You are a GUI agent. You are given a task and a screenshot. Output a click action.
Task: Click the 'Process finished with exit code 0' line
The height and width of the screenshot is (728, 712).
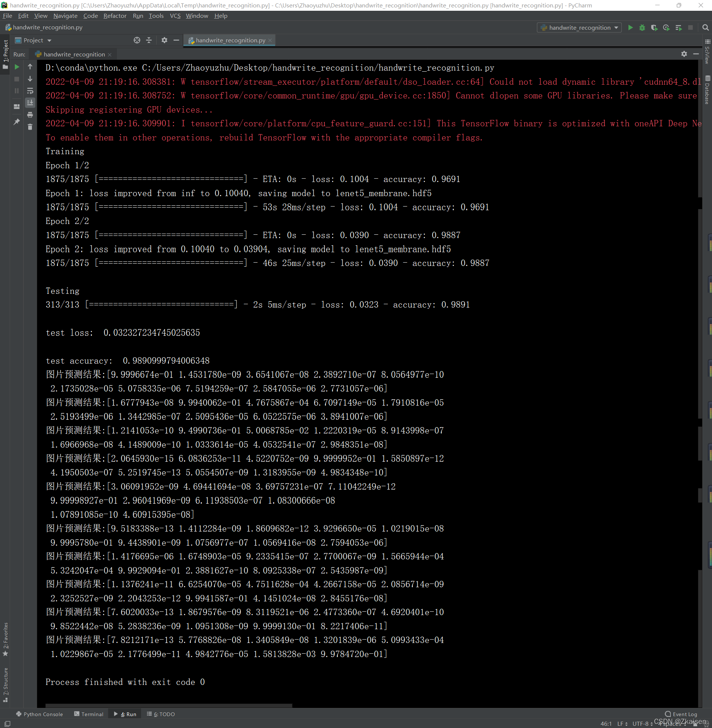coord(125,682)
